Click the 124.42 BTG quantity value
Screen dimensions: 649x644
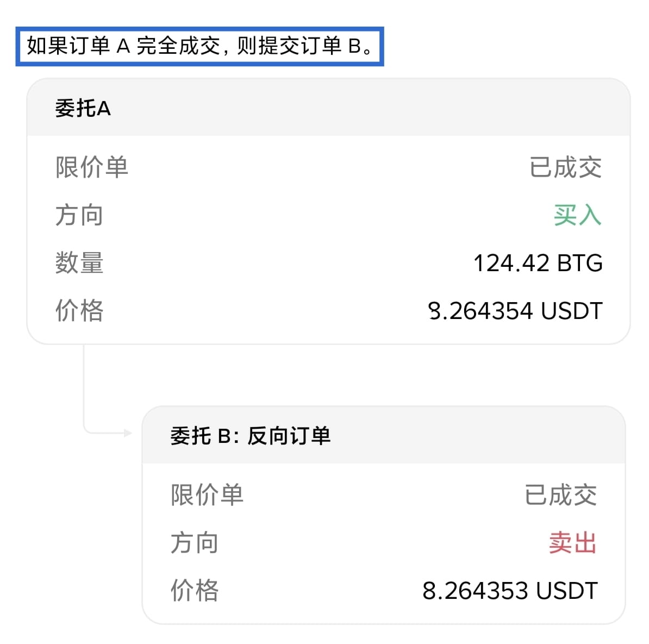[538, 264]
